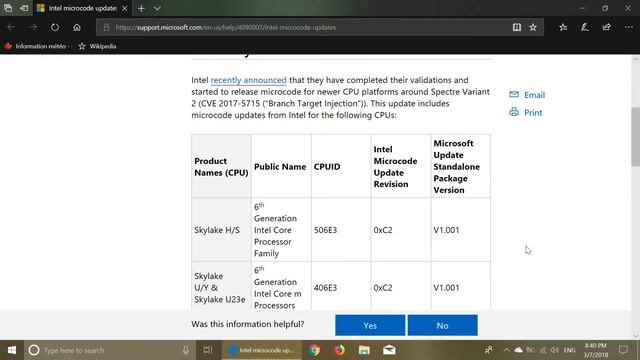
Task: Print this article
Action: (526, 112)
